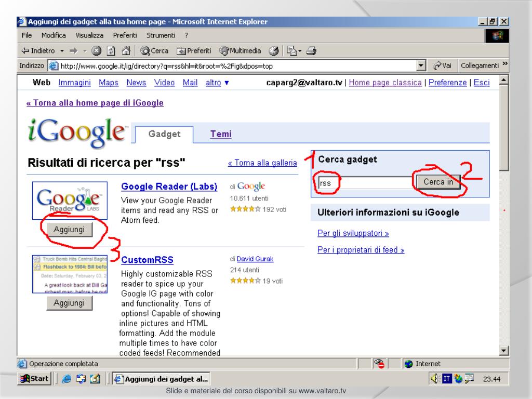Click the page scrollbar down arrow

504,351
